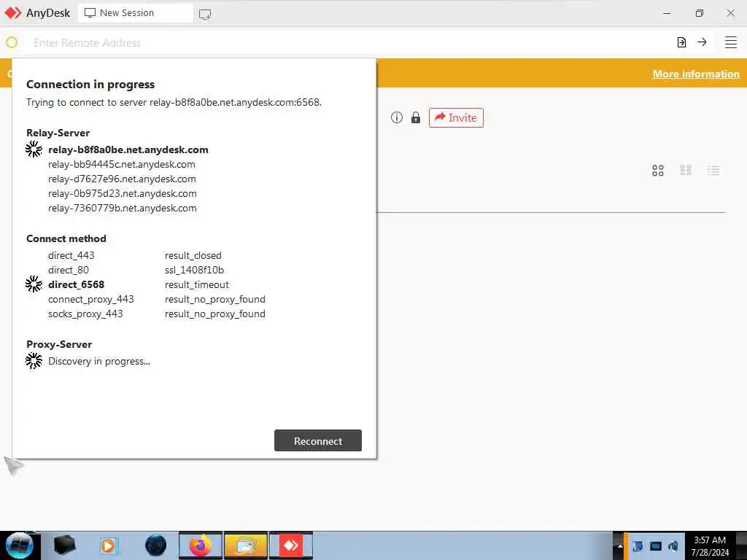
Task: Open the More information link
Action: point(696,74)
